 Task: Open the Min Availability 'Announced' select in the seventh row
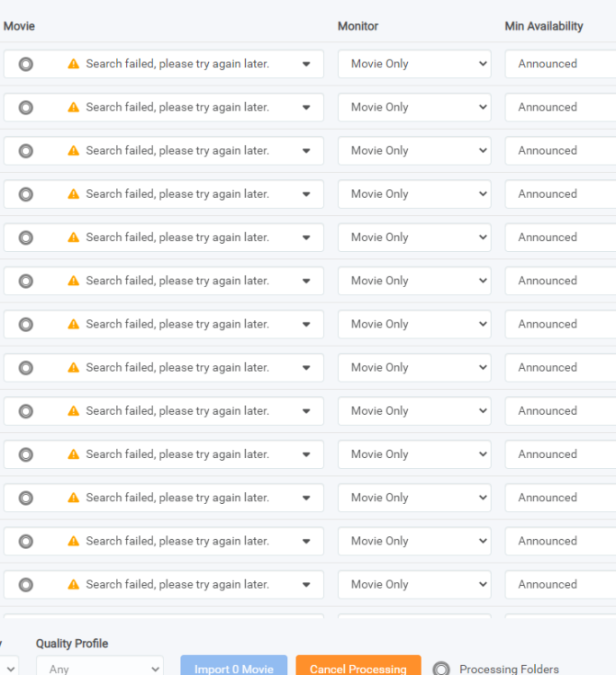560,324
